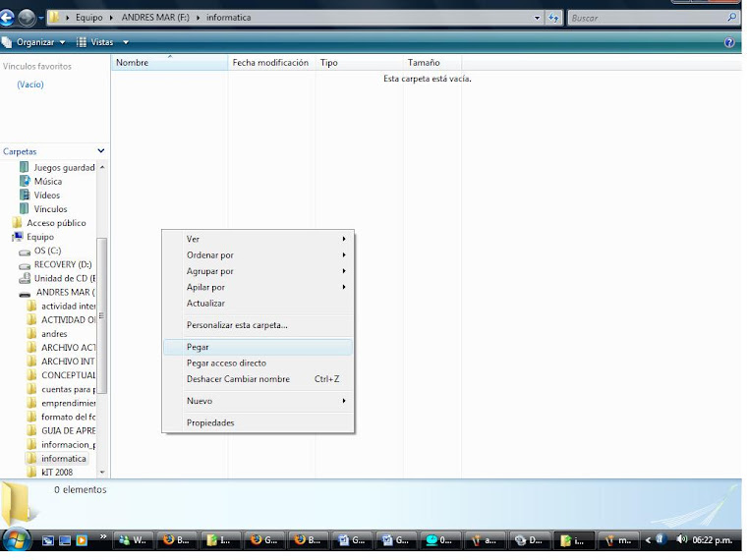Select the Música folder in tree

tap(41, 182)
